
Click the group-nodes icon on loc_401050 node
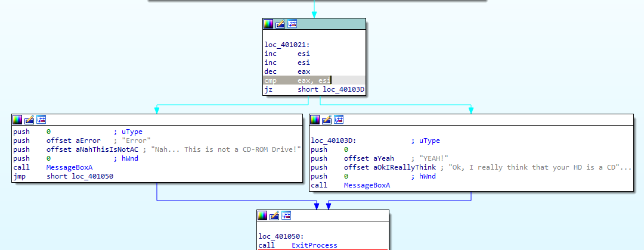tap(286, 215)
